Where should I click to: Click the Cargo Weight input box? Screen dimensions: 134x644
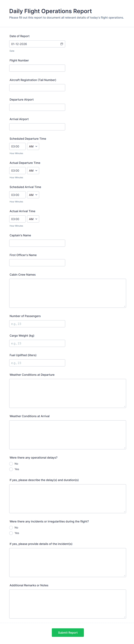(x=37, y=343)
